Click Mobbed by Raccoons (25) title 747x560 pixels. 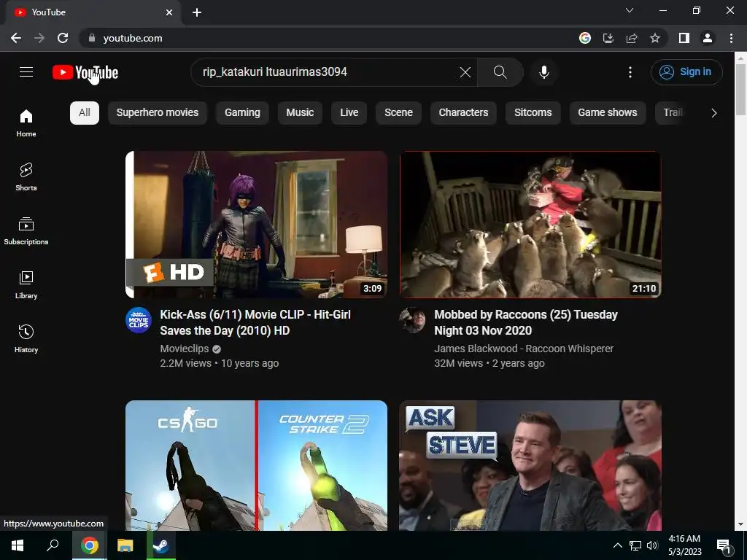526,322
